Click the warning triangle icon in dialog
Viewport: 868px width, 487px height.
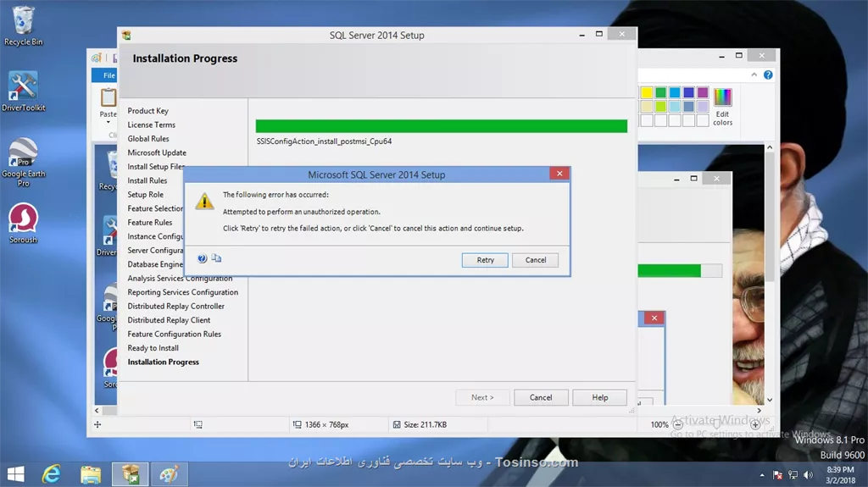coord(205,202)
